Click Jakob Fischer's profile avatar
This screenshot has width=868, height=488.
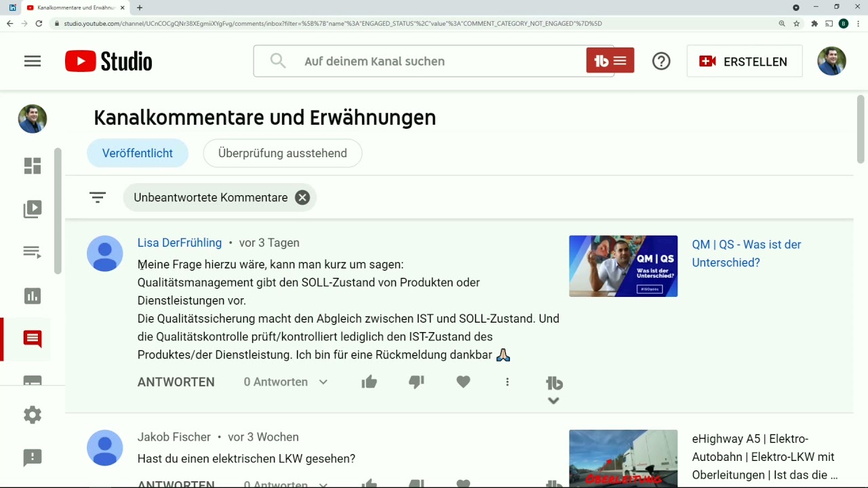point(105,448)
